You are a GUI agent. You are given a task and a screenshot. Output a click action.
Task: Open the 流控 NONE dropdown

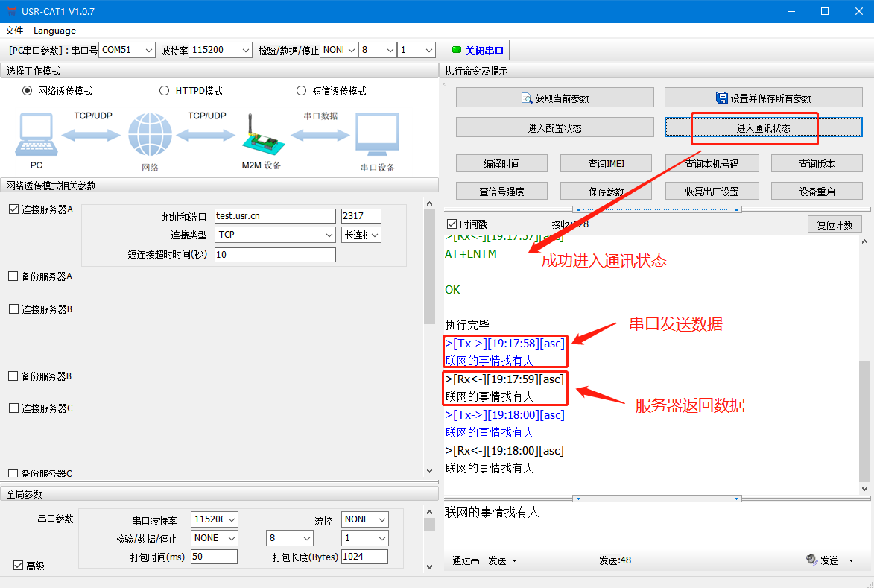pos(365,519)
